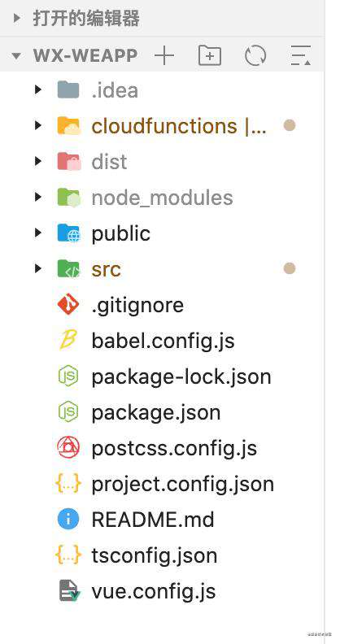340x644 pixels.
Task: Click the modified dot beside src
Action: [x=290, y=268]
